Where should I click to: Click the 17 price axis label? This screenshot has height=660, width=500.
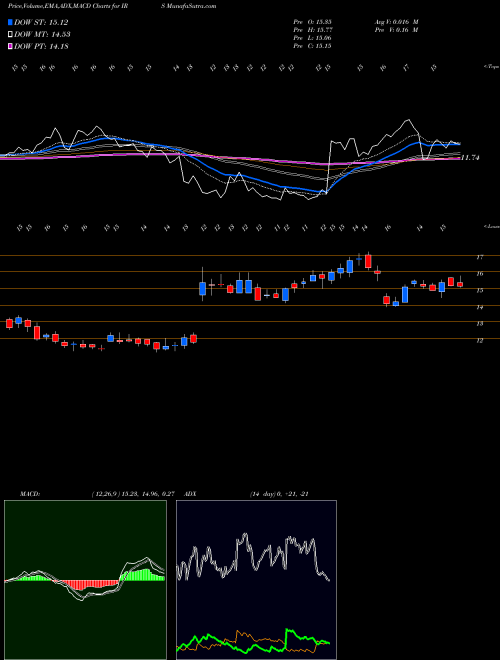point(480,257)
